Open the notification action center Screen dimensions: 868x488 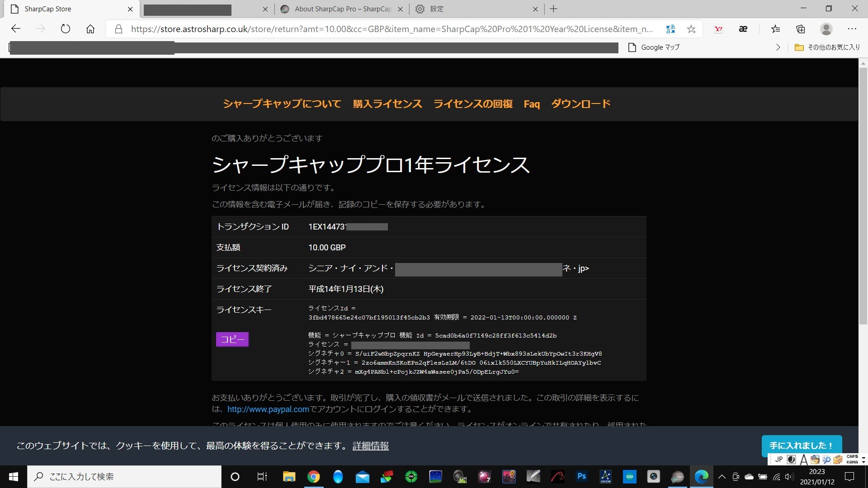coord(850,477)
